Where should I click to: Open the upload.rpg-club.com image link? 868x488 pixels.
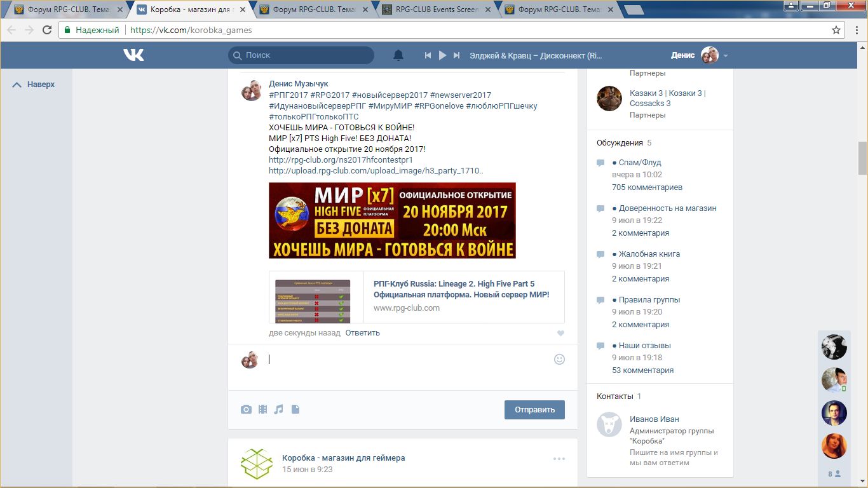tap(376, 171)
